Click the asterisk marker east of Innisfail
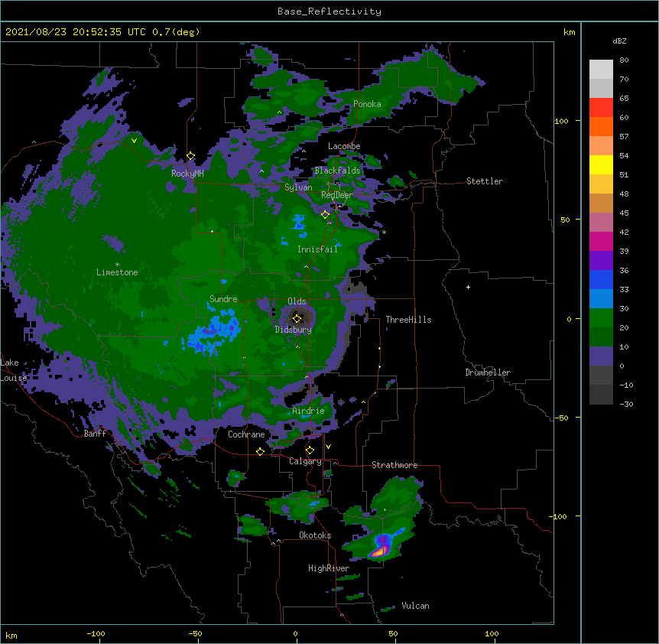Screen dimensions: 659x644 click(384, 233)
